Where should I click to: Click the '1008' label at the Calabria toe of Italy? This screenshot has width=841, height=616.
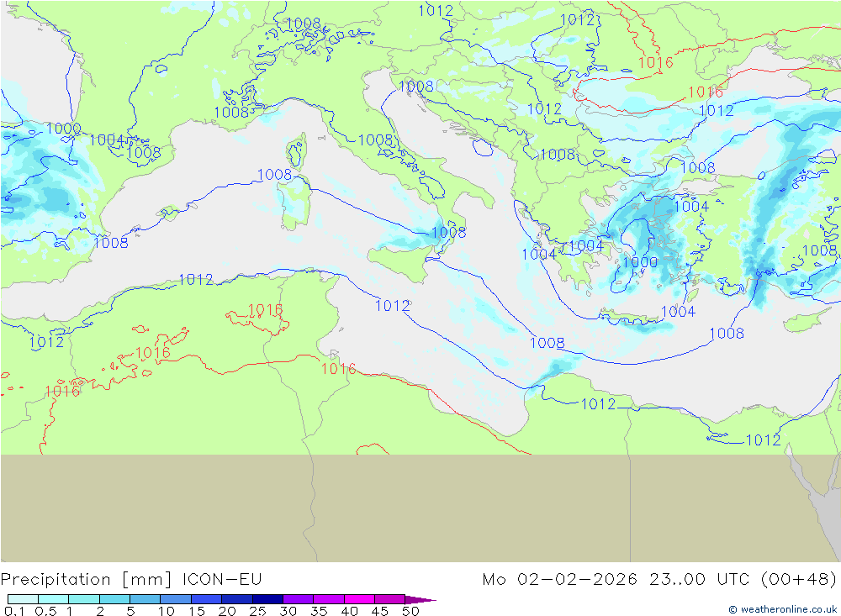pyautogui.click(x=449, y=232)
